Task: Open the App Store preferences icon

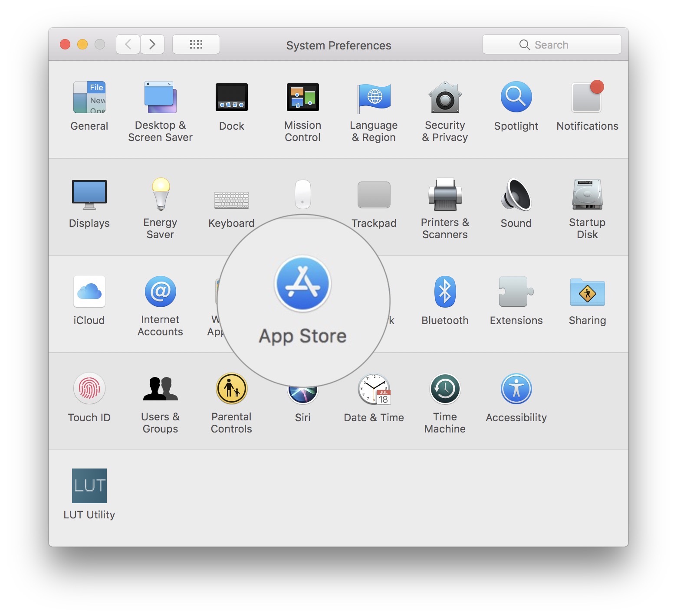Action: [303, 284]
